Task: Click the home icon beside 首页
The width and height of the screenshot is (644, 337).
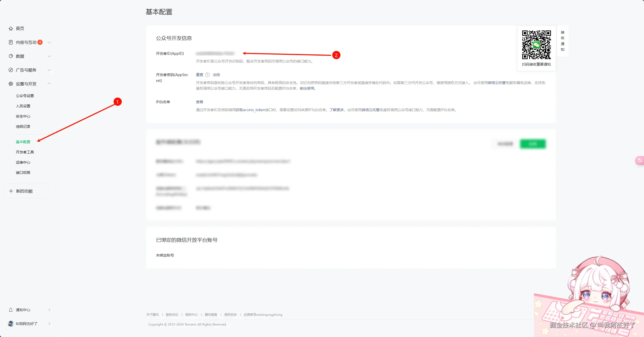Action: 11,28
